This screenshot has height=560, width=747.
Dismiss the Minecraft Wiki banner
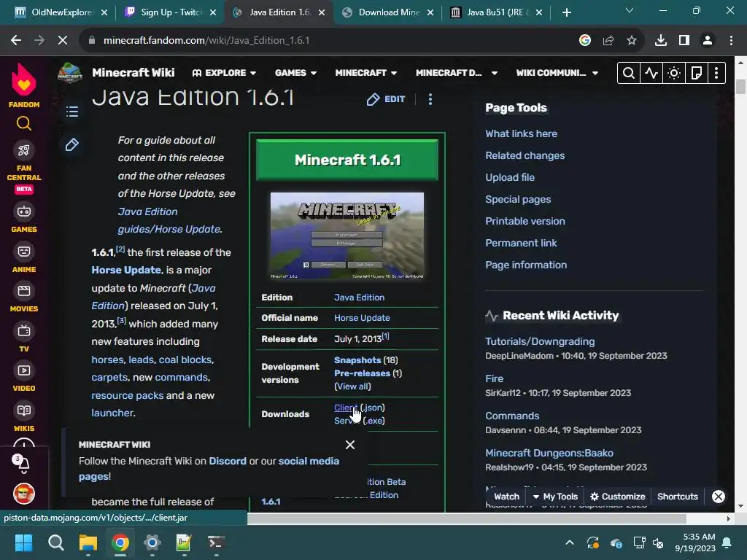(x=350, y=445)
